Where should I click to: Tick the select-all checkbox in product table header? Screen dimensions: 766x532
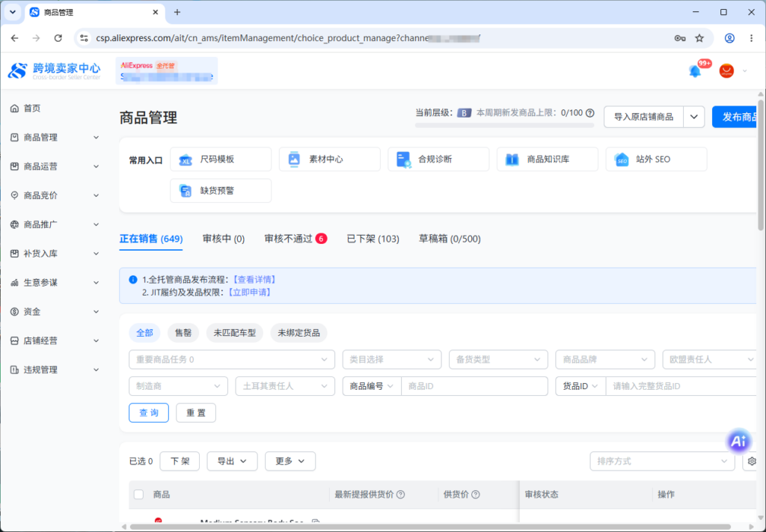tap(138, 495)
